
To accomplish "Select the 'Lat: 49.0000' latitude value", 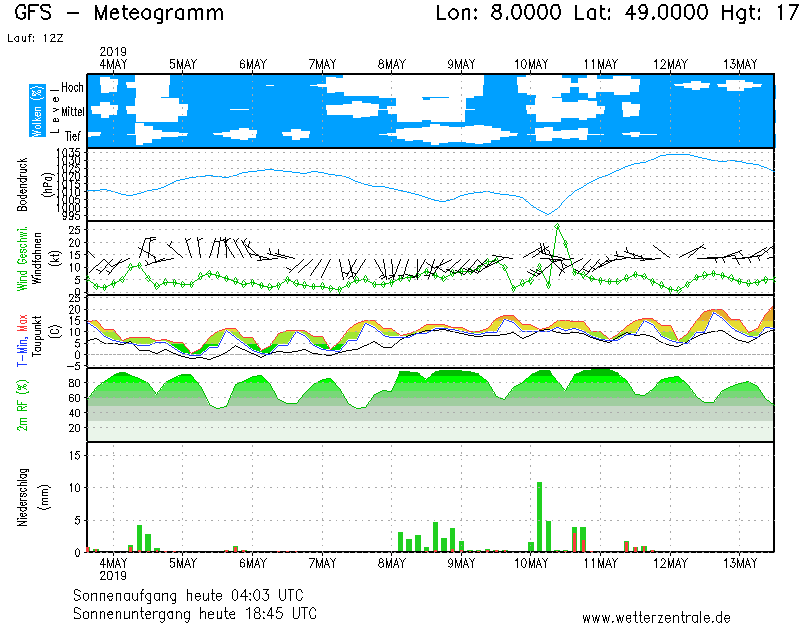I will point(641,13).
